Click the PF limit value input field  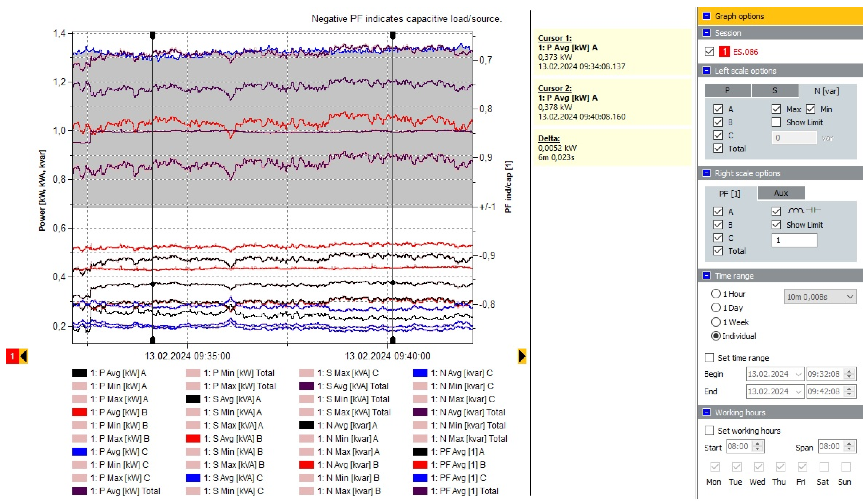(x=794, y=240)
